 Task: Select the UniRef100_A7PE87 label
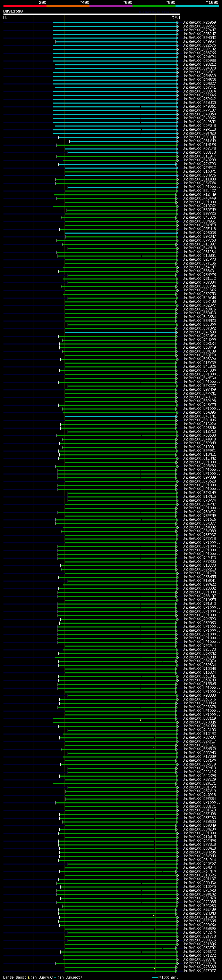pyautogui.click(x=199, y=110)
